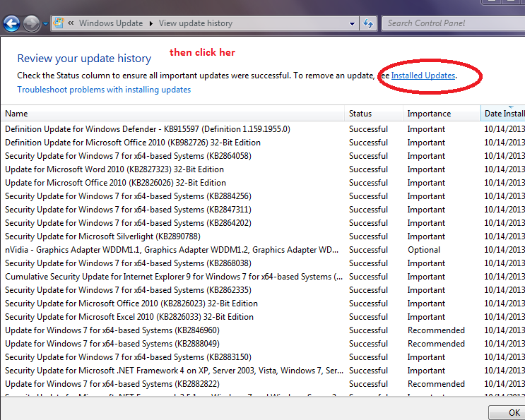Sort by the Name column header
The height and width of the screenshot is (420, 525).
click(173, 114)
